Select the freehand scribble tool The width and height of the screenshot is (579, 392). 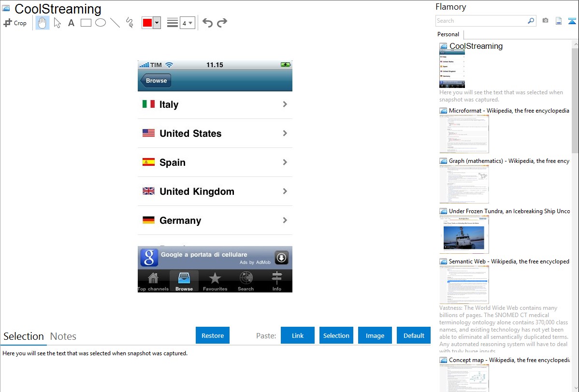point(130,23)
